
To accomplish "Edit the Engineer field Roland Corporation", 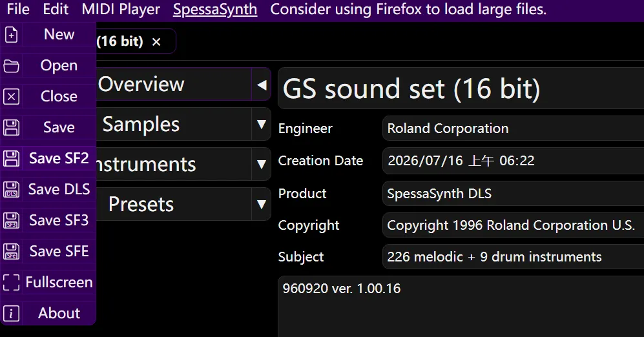I will pyautogui.click(x=514, y=128).
